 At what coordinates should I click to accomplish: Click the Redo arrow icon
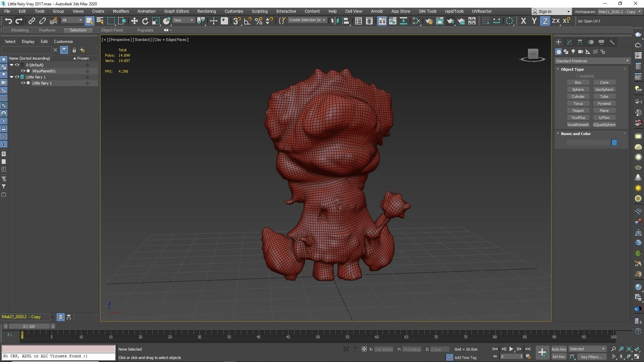19,21
